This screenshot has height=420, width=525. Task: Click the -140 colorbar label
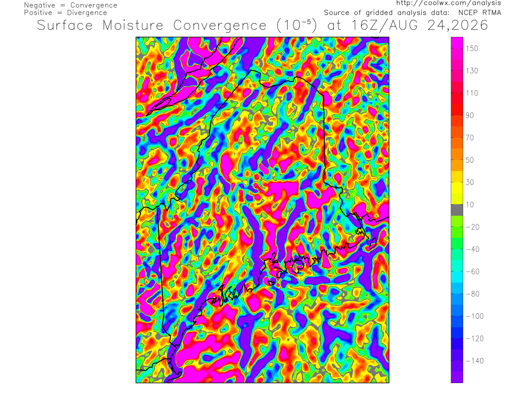[x=475, y=361]
